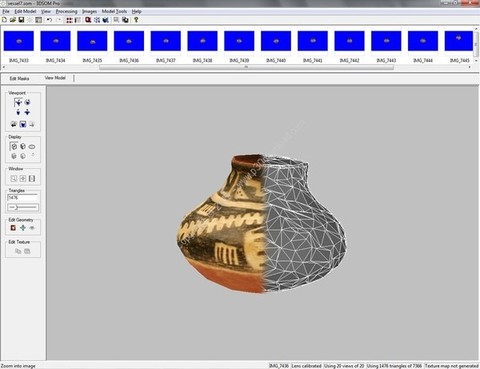Toggle the ellipse Display mode button

tap(32, 146)
